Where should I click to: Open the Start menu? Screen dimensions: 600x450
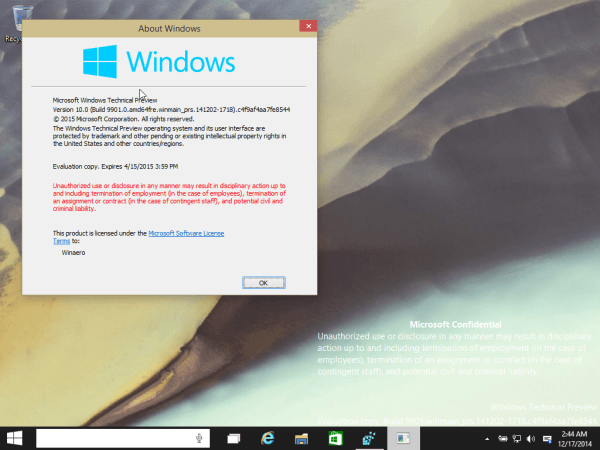click(15, 438)
